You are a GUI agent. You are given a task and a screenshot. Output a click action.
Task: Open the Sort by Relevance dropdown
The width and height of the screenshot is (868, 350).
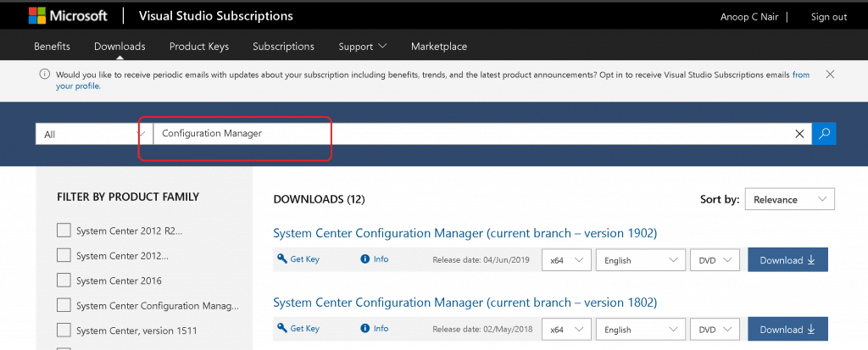tap(790, 199)
